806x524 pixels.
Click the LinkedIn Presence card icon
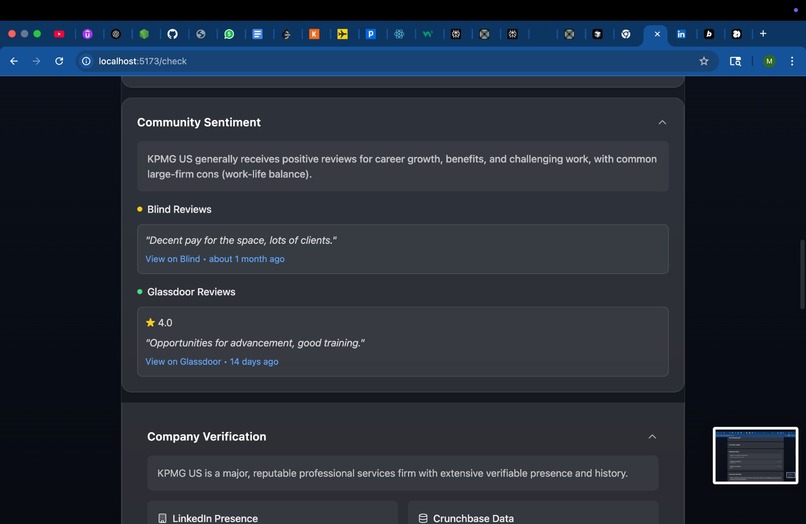click(162, 518)
